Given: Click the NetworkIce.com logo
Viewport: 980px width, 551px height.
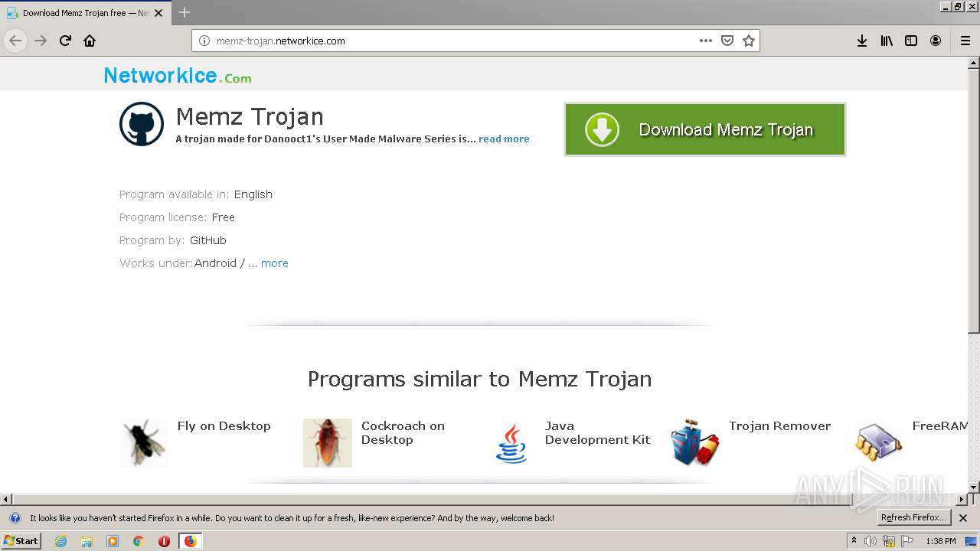Looking at the screenshot, I should 178,76.
